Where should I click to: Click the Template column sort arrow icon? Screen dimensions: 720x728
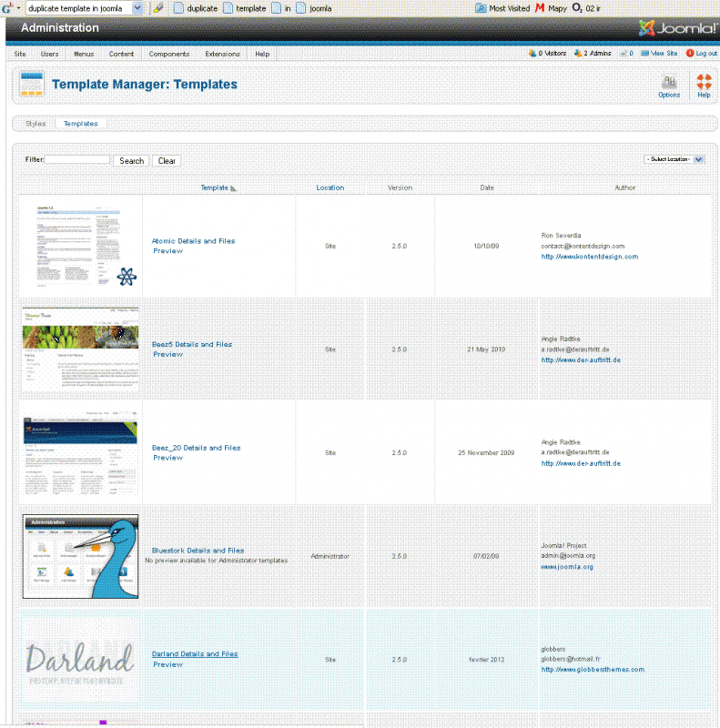point(233,188)
